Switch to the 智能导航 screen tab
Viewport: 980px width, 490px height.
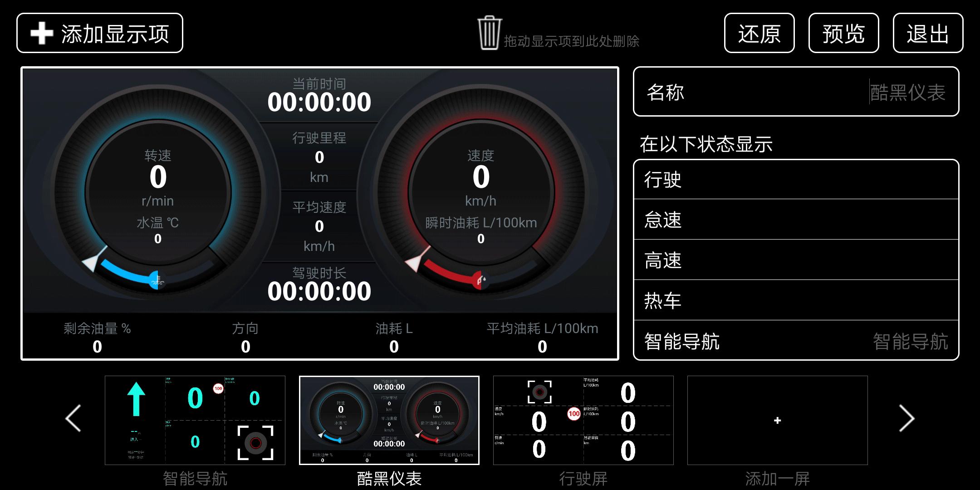(x=195, y=420)
